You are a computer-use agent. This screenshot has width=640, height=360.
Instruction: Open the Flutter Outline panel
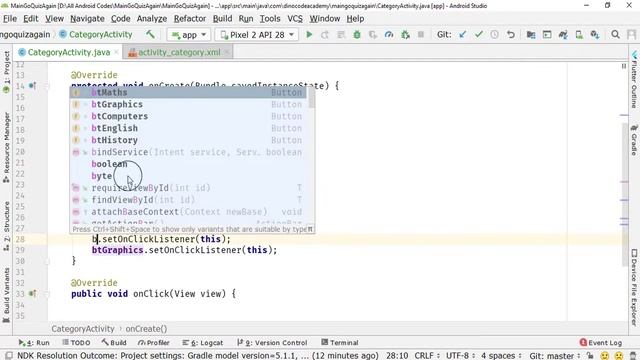(634, 80)
